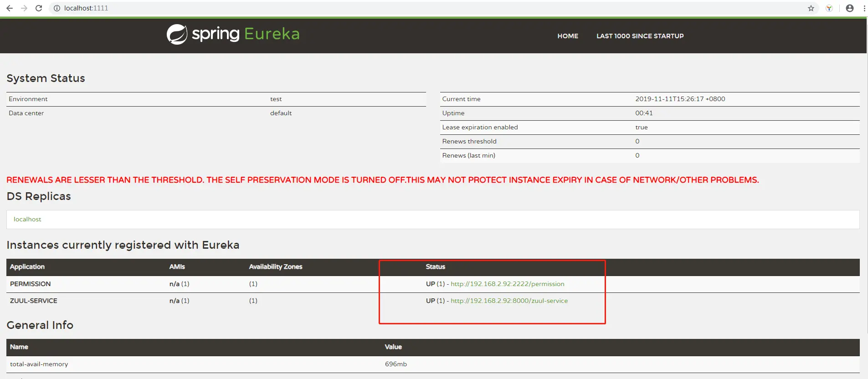Reload the page with the refresh icon

point(39,8)
